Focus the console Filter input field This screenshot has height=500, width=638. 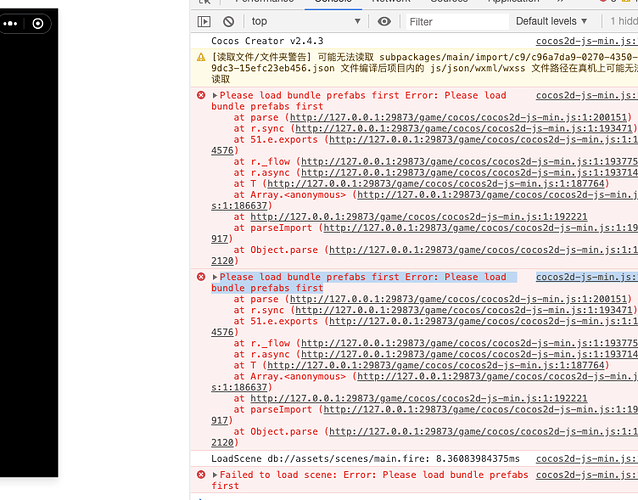coord(458,22)
